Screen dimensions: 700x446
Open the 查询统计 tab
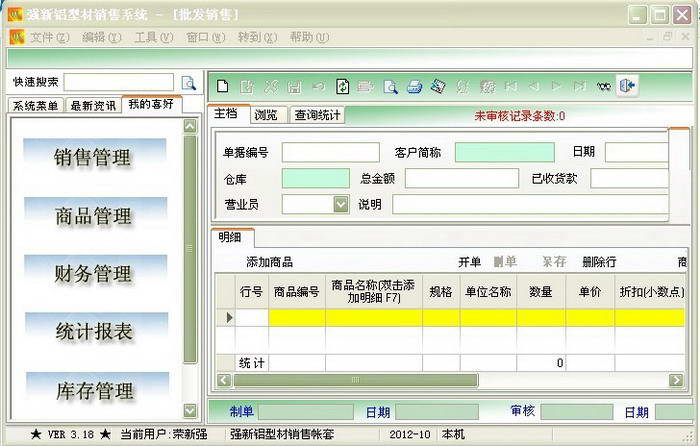coord(317,115)
